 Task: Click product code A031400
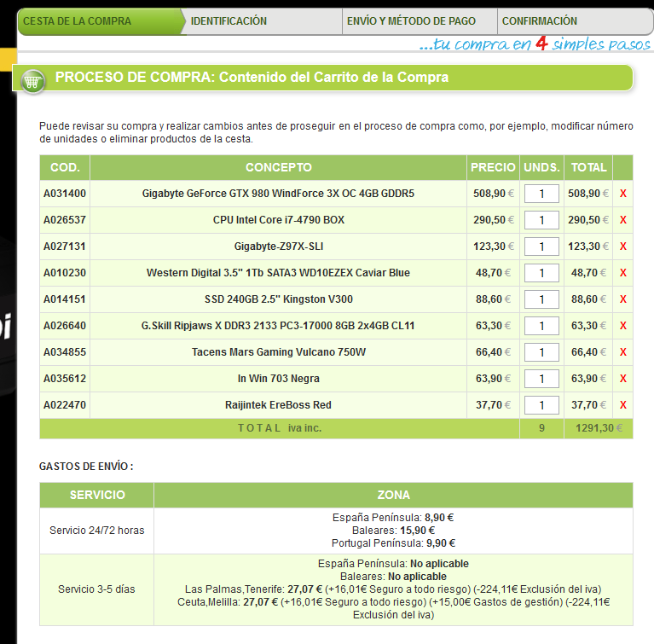click(x=65, y=194)
